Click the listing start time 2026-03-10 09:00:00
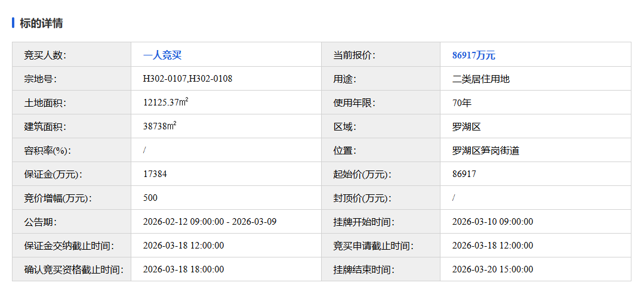This screenshot has width=644, height=298. tap(492, 222)
